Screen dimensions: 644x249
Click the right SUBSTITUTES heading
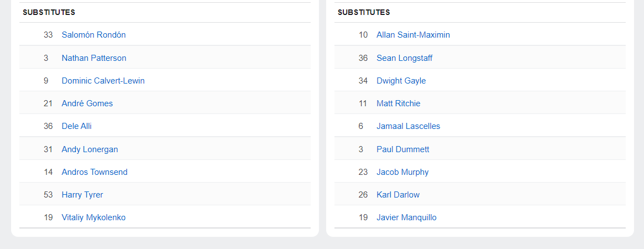pyautogui.click(x=364, y=12)
